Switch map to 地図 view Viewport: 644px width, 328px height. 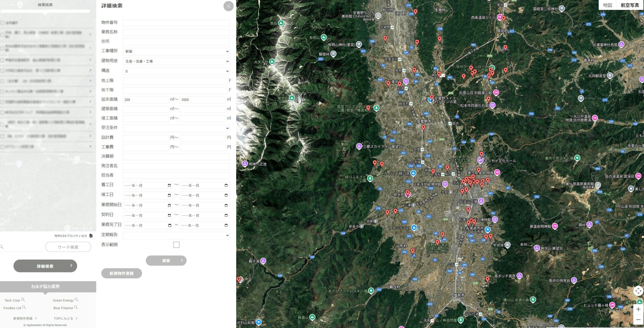click(x=607, y=5)
